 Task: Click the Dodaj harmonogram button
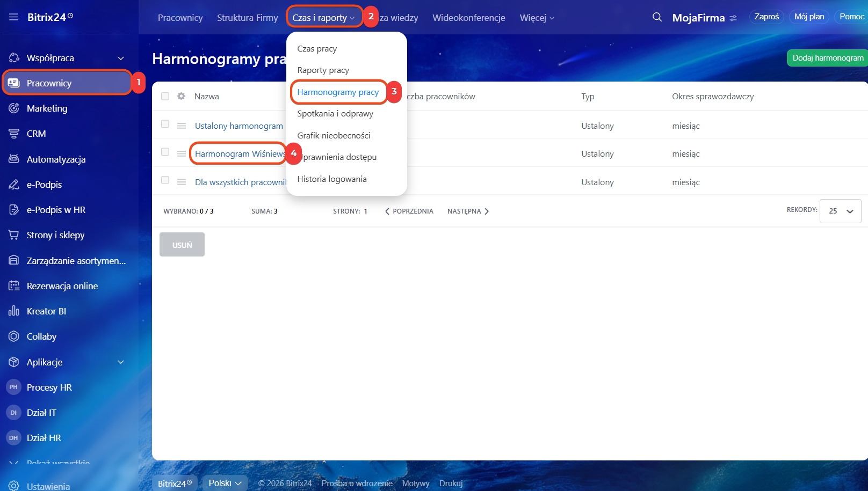pos(827,58)
